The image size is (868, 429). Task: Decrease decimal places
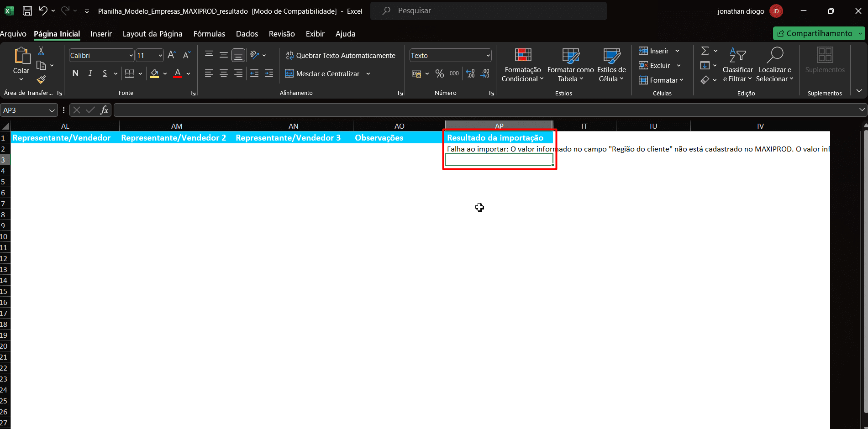[x=485, y=73]
